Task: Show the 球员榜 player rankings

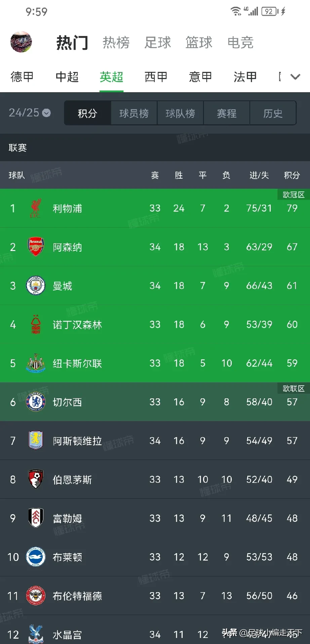Action: click(x=134, y=113)
